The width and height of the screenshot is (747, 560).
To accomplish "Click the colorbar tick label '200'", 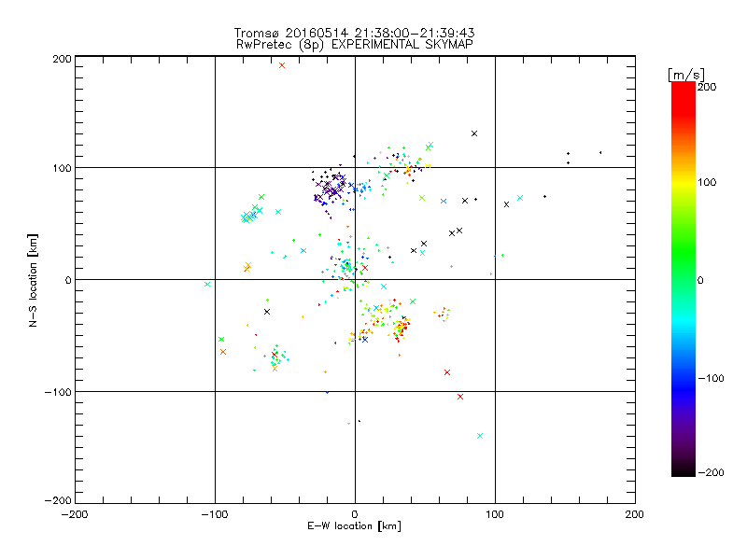I will click(707, 87).
